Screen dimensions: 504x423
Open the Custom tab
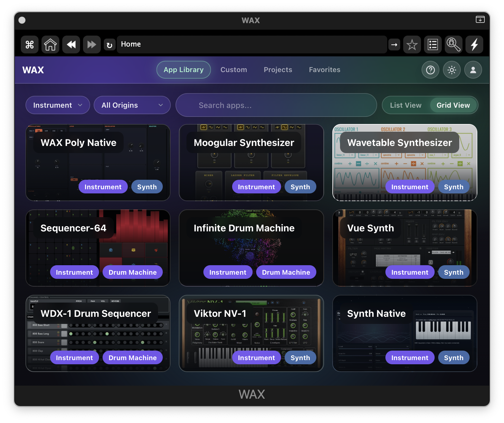coord(234,70)
